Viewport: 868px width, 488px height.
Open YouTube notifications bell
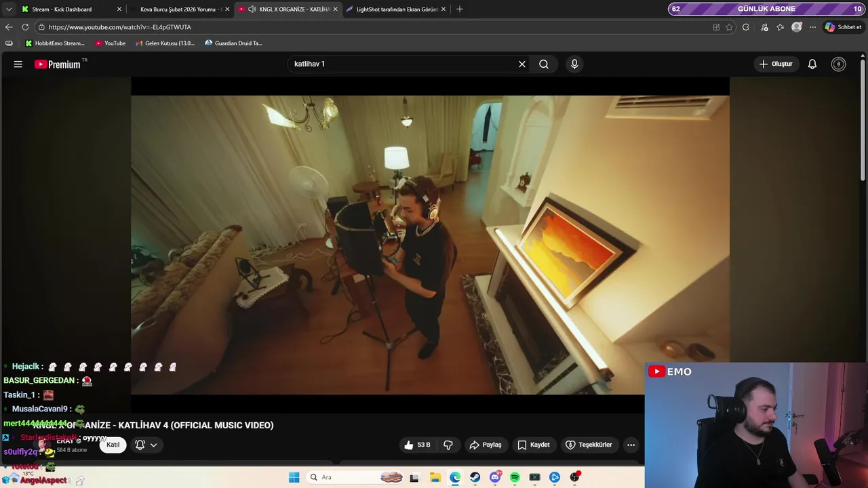point(812,64)
